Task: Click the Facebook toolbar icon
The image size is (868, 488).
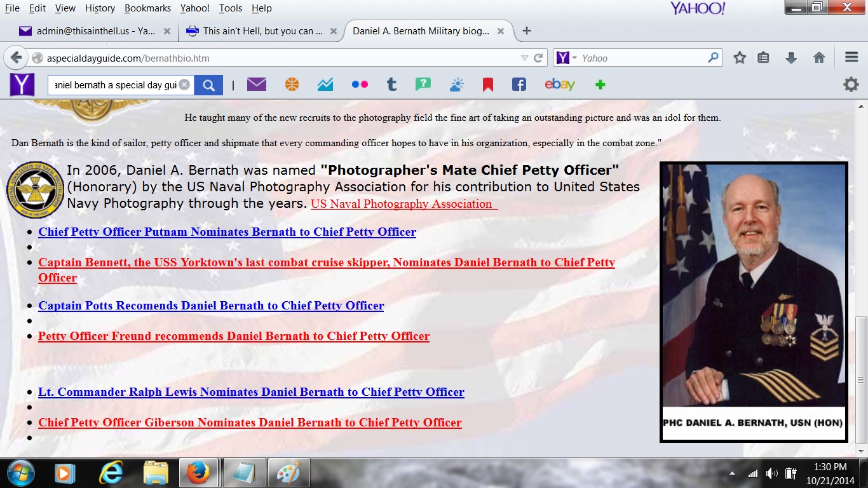Action: pyautogui.click(x=519, y=85)
